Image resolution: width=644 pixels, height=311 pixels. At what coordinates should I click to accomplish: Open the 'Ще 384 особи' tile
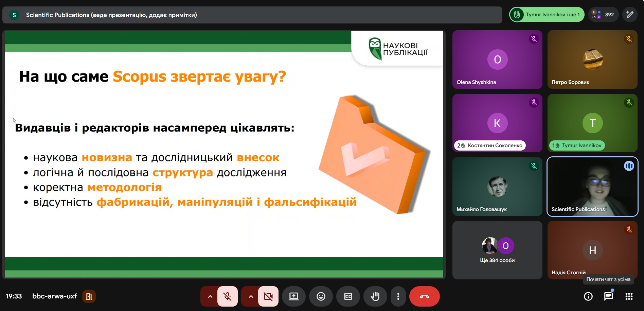point(497,250)
